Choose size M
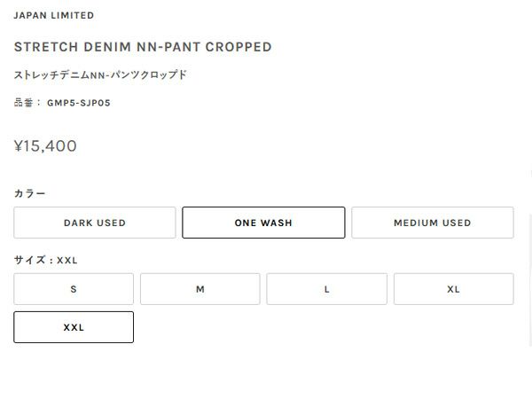The height and width of the screenshot is (399, 532). pos(200,289)
